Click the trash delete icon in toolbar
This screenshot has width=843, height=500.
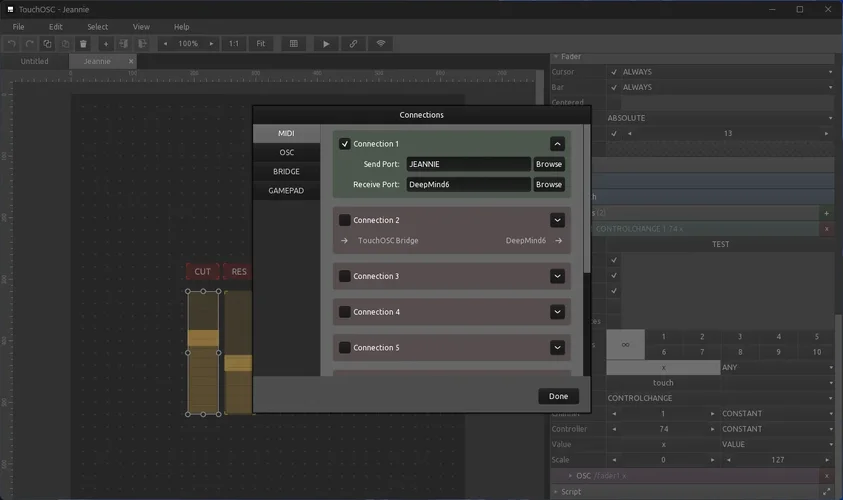point(83,44)
